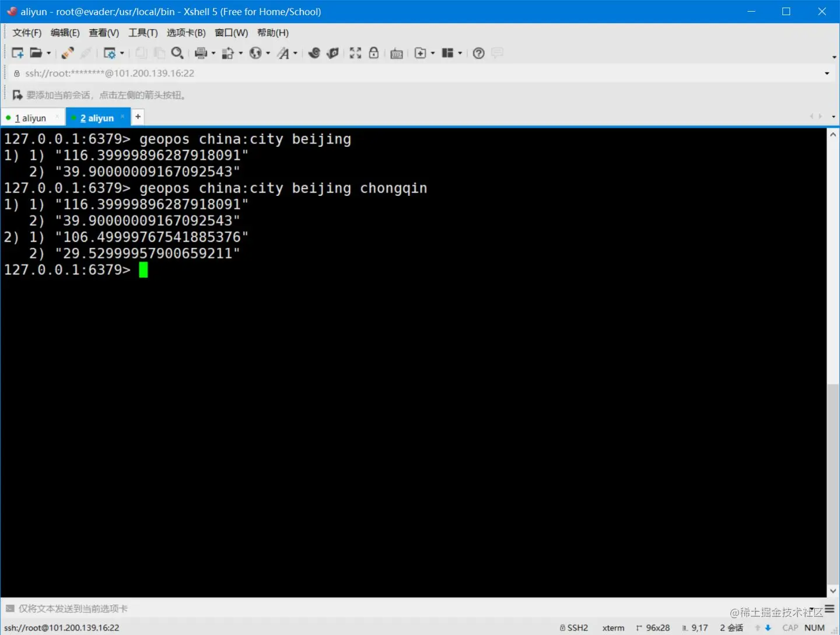Image resolution: width=840 pixels, height=635 pixels.
Task: Open toolbar overflow options arrow
Action: point(834,57)
